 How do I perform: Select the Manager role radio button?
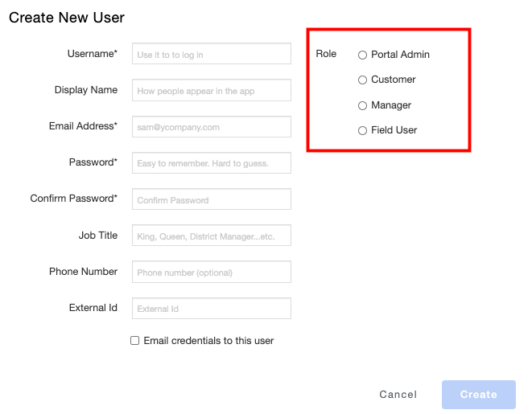[362, 105]
